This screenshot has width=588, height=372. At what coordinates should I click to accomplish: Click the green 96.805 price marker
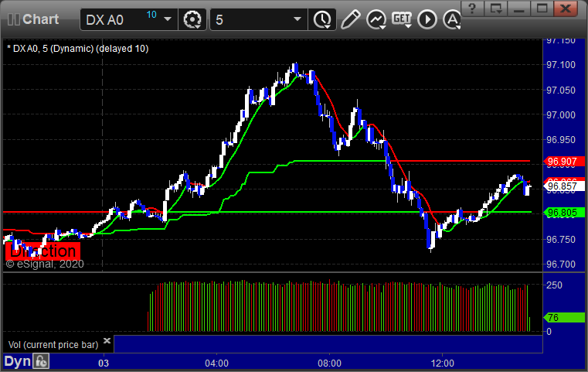point(564,213)
